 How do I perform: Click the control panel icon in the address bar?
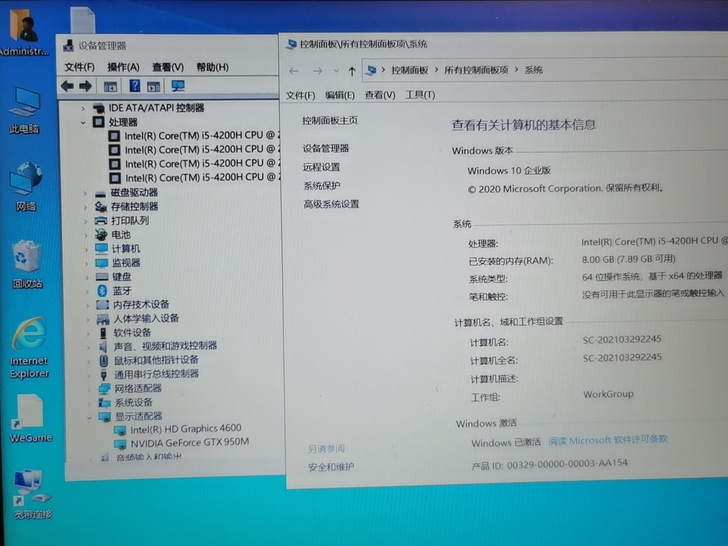371,71
